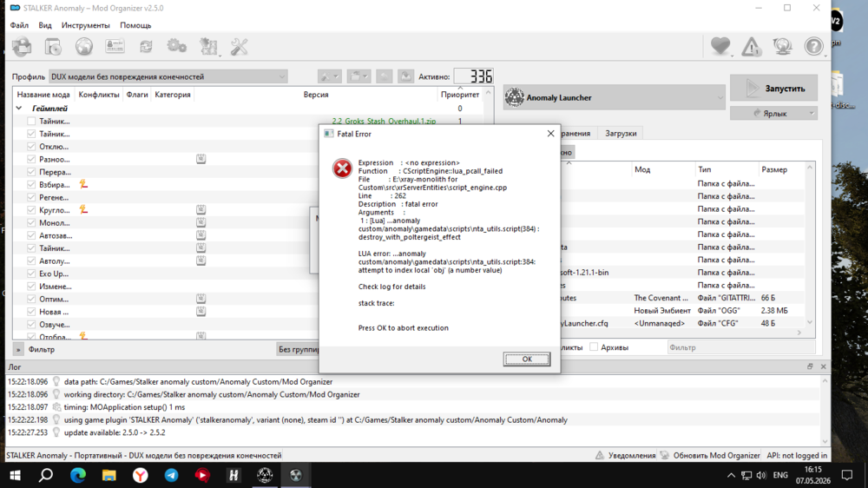Viewport: 868px width, 488px height.
Task: Click the notes flag icon on Автозав... row
Action: click(201, 235)
